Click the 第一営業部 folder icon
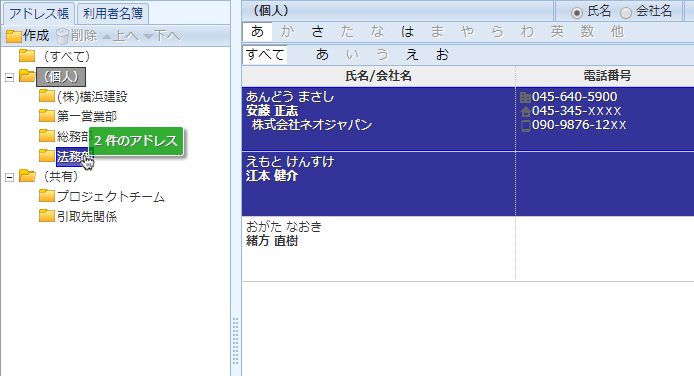The width and height of the screenshot is (694, 376). pyautogui.click(x=46, y=115)
